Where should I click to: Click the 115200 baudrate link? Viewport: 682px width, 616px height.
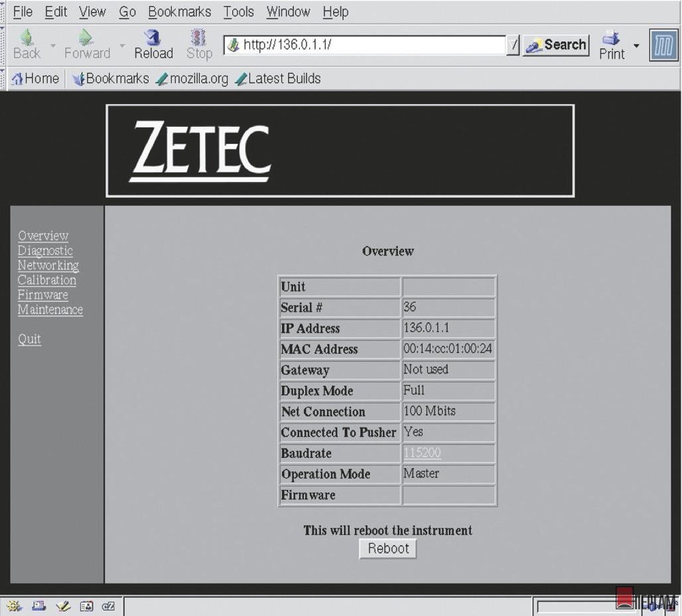pos(422,453)
